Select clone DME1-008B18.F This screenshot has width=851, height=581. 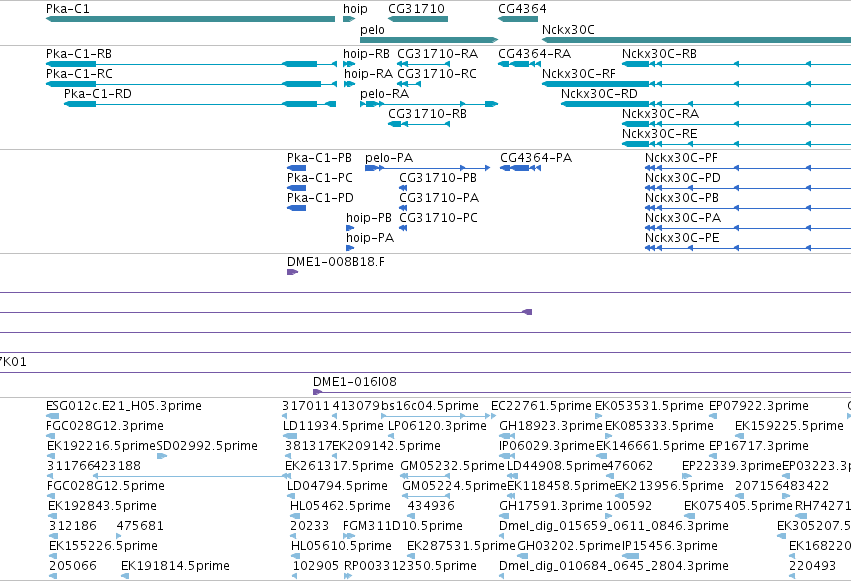pos(293,272)
